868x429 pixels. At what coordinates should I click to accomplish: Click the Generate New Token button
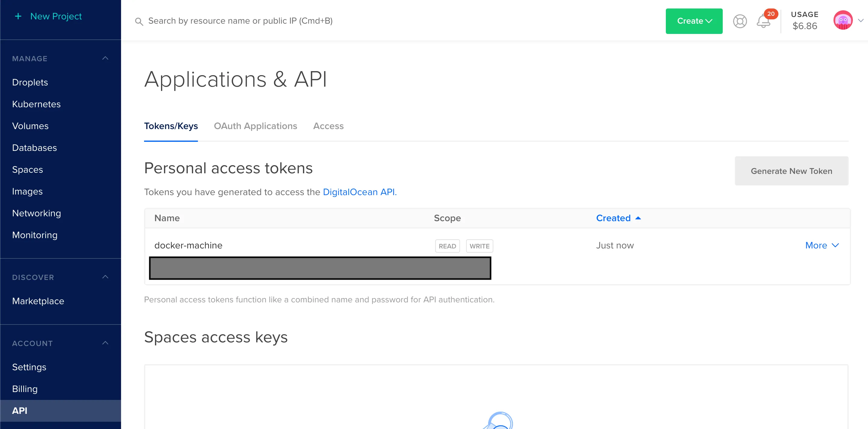pyautogui.click(x=791, y=171)
